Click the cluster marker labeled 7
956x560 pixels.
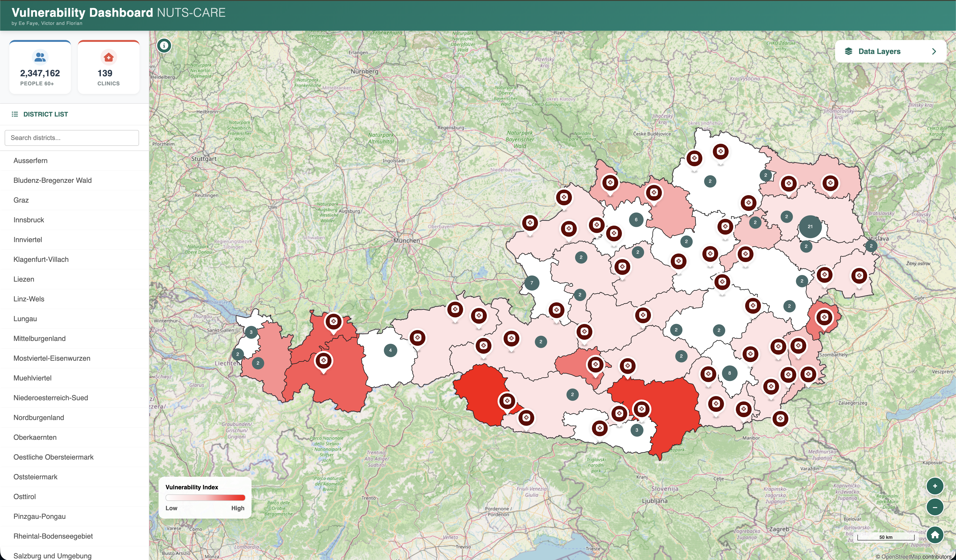point(531,283)
